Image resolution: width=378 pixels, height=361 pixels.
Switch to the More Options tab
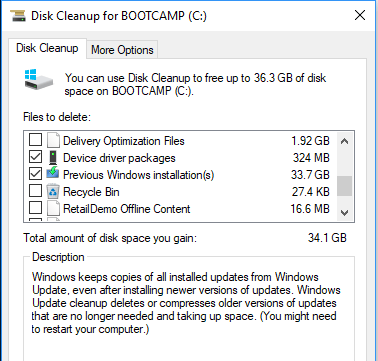point(122,50)
